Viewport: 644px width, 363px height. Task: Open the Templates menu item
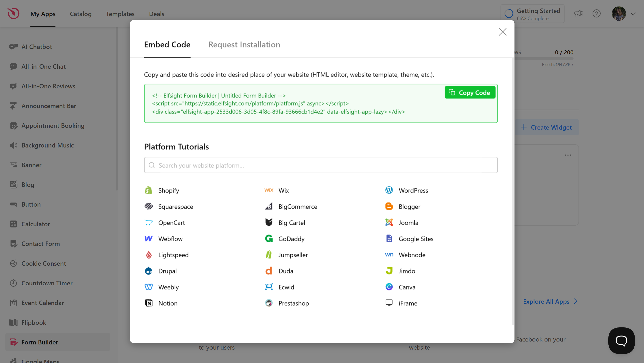tap(120, 14)
